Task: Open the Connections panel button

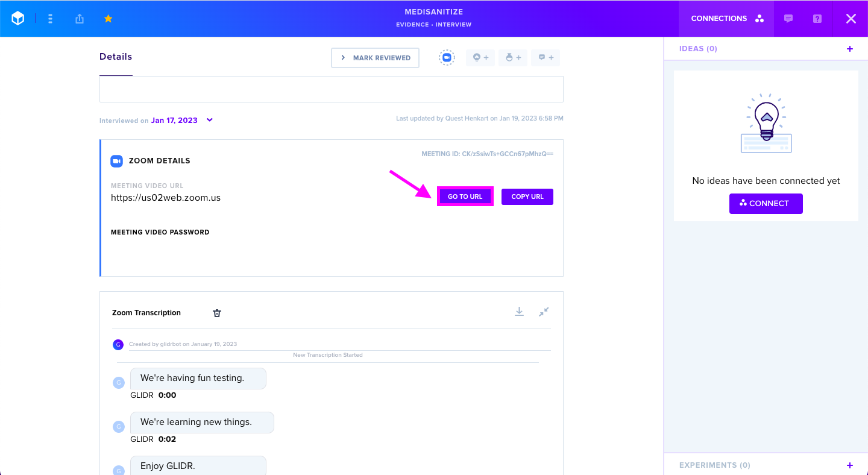Action: click(x=726, y=19)
